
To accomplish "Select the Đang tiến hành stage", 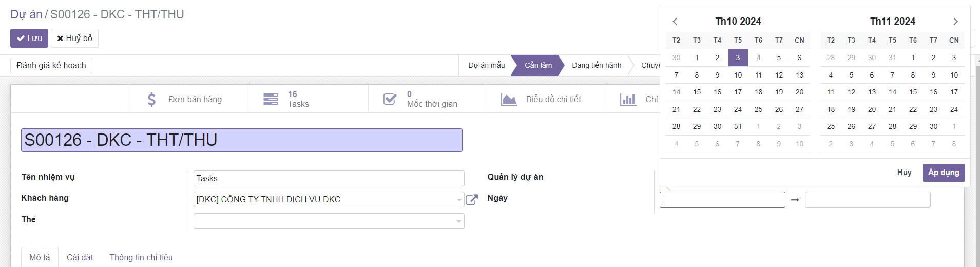I will (x=596, y=65).
